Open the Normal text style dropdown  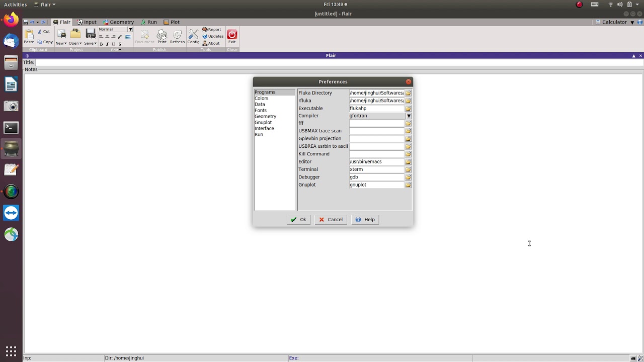(x=130, y=29)
